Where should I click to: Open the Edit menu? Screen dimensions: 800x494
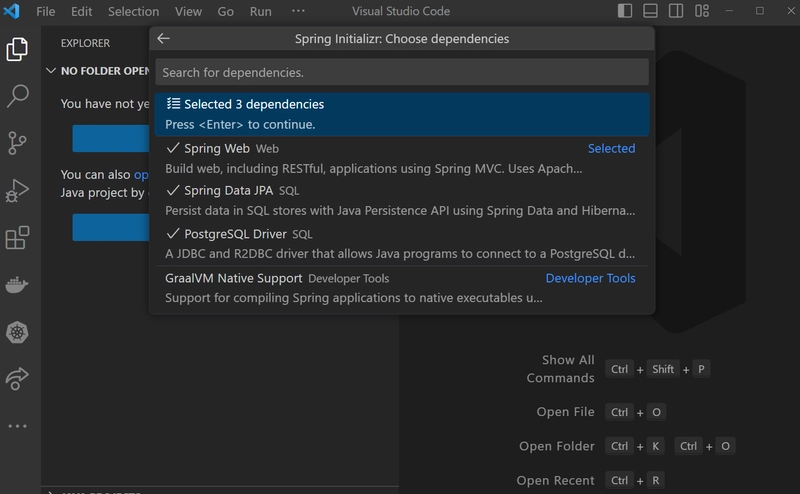pos(81,11)
